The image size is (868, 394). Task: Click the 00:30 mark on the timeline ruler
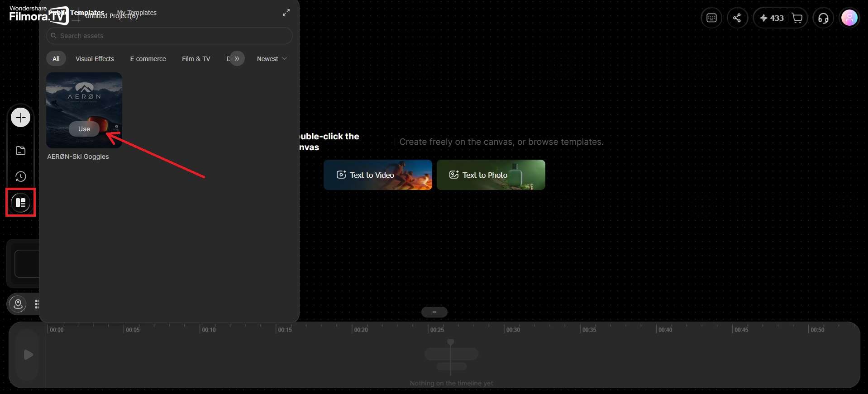point(513,330)
